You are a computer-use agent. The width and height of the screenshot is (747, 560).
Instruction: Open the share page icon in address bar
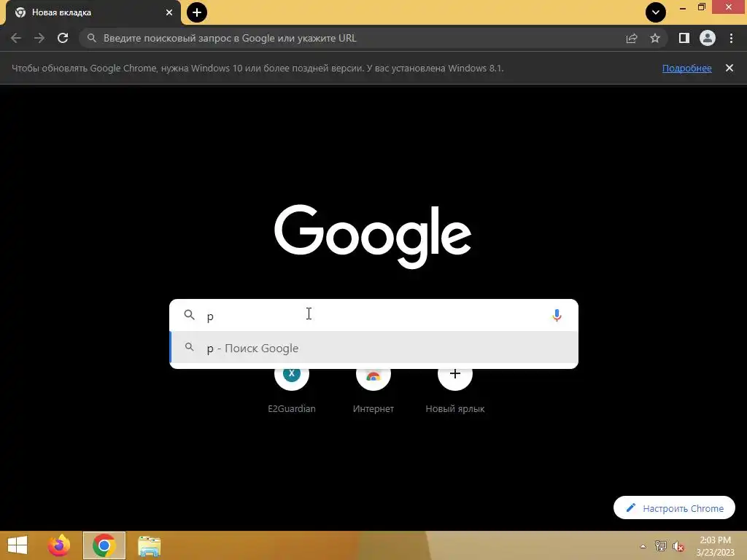(632, 38)
